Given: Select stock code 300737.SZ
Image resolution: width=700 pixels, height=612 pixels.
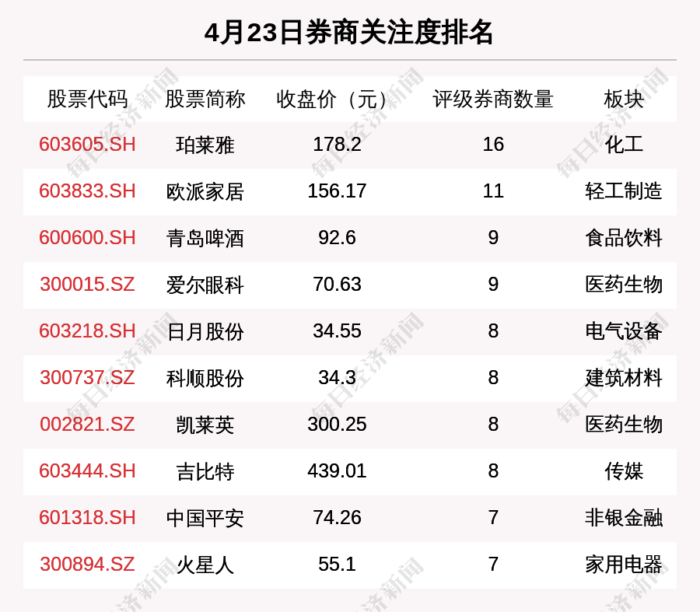Looking at the screenshot, I should pos(87,378).
